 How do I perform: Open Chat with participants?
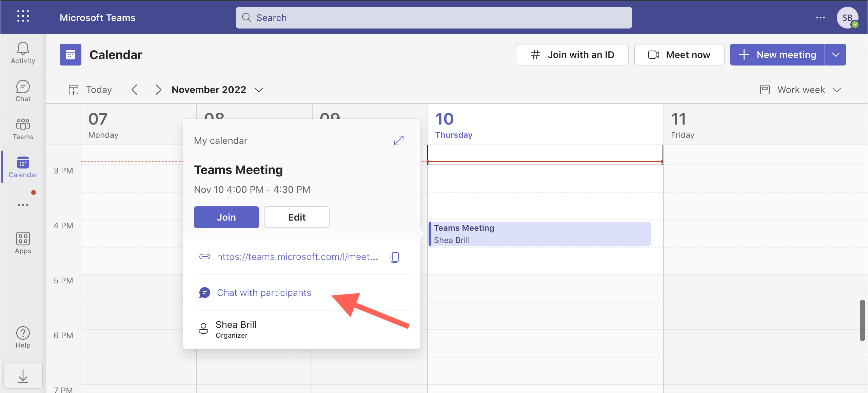pos(264,293)
